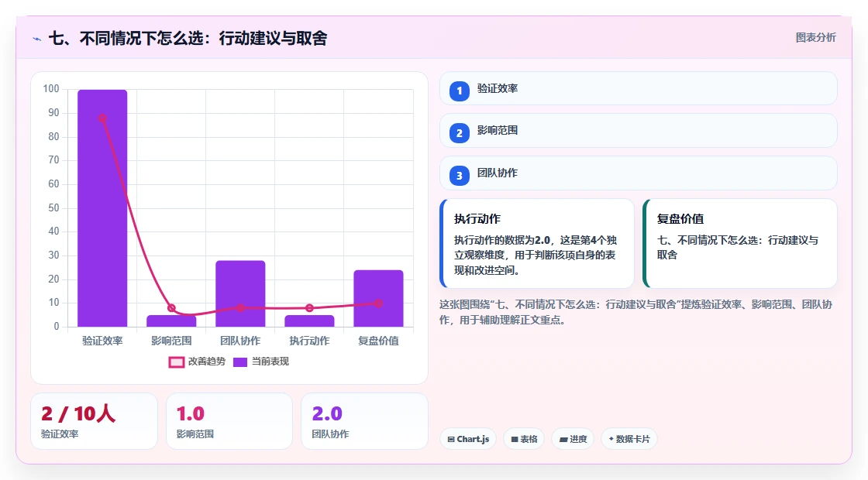Open the 2 / 10人 验证效率 stat card

[94, 421]
